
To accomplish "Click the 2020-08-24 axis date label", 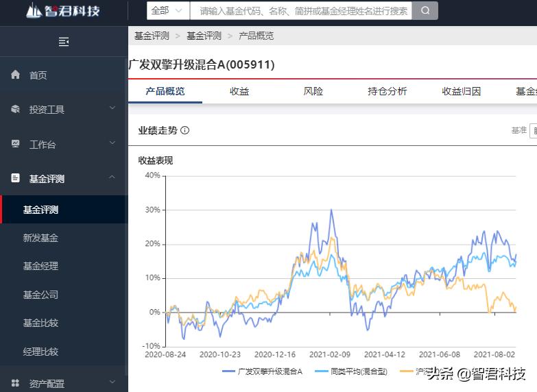I will click(x=165, y=355).
